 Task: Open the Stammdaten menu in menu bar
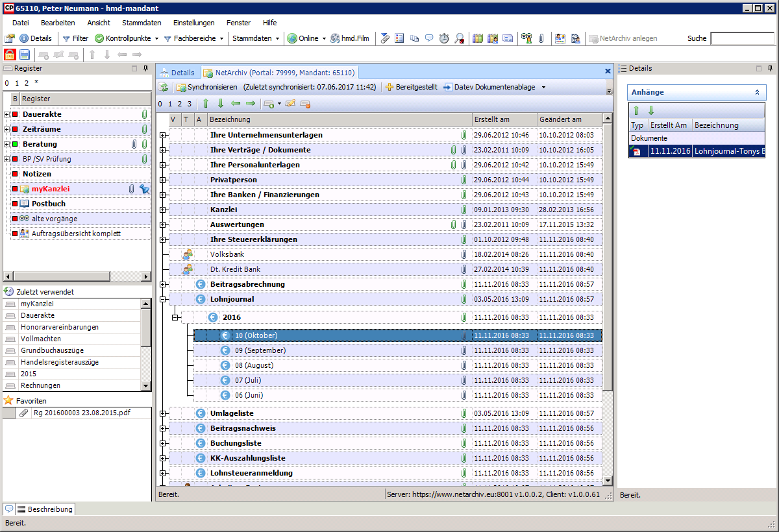[142, 23]
